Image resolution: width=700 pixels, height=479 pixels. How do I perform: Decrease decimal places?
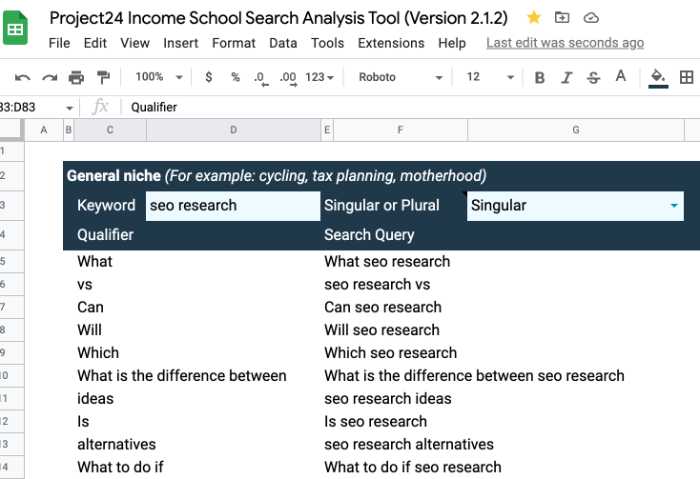click(x=261, y=78)
